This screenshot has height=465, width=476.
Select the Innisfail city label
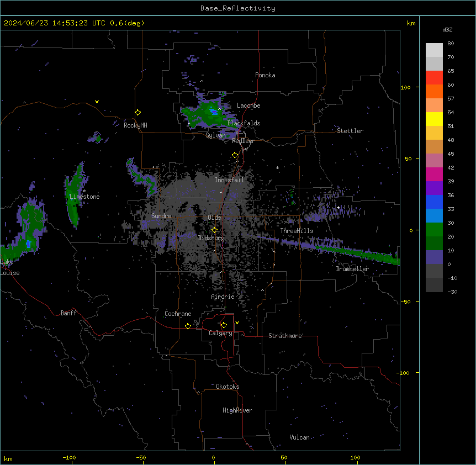pyautogui.click(x=229, y=180)
